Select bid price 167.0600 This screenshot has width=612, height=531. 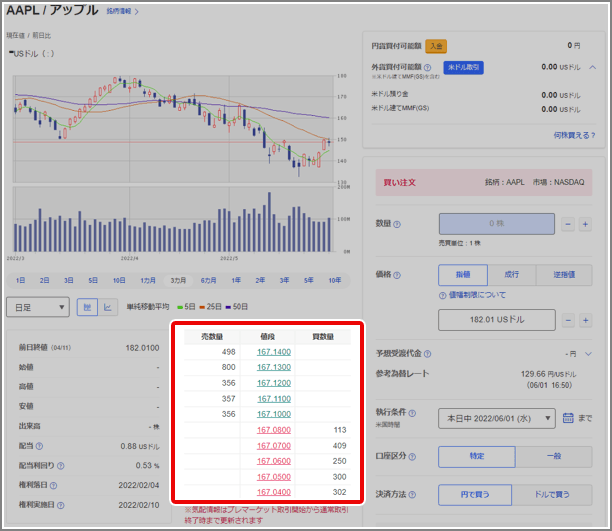tap(274, 461)
